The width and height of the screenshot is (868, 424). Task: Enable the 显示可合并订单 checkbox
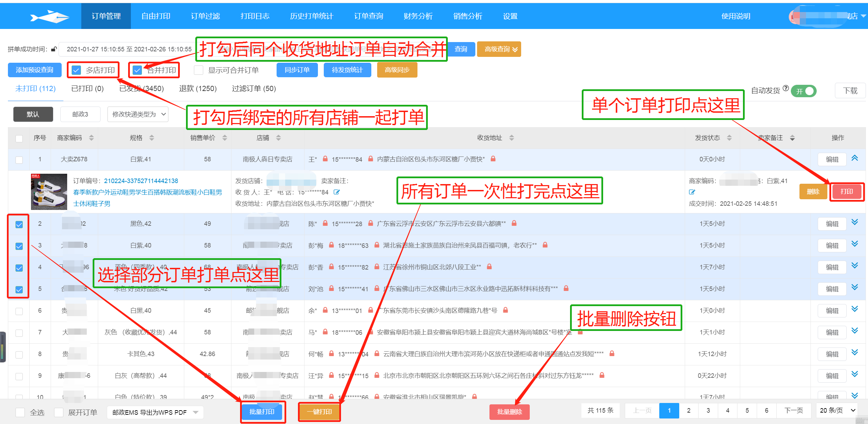tap(199, 70)
